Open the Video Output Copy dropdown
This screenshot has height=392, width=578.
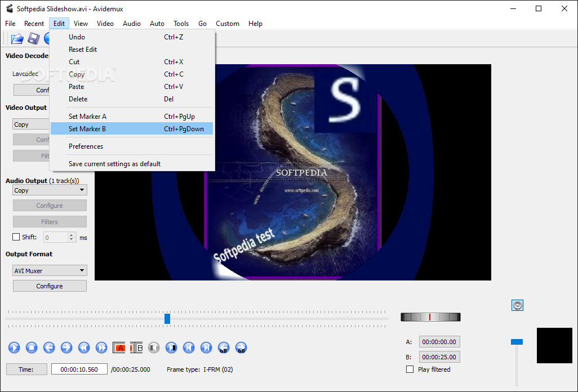click(x=31, y=124)
